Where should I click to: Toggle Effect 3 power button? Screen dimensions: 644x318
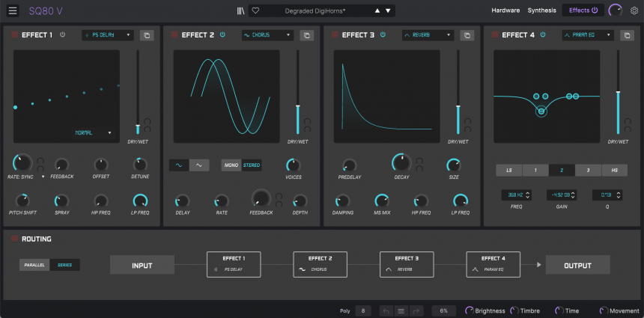383,34
